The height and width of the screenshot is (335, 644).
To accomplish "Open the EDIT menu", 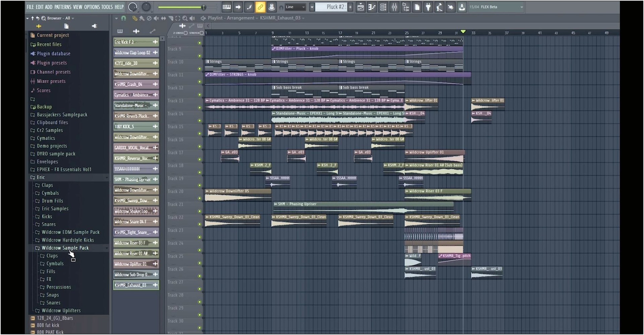I will point(40,7).
